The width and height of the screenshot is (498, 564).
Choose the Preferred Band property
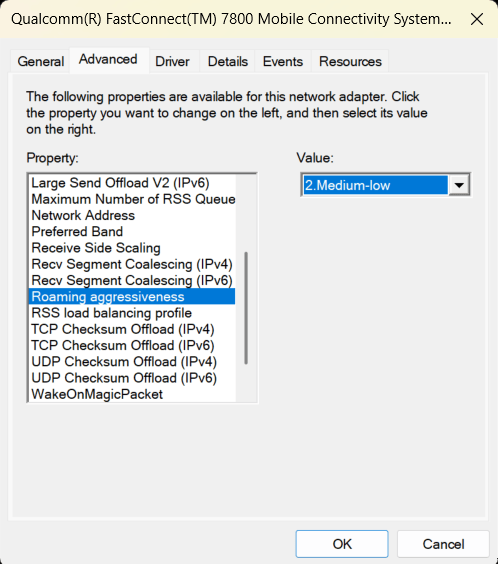[132, 231]
